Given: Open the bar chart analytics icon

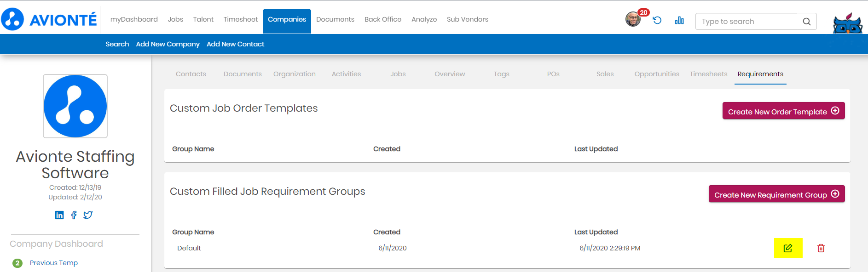Looking at the screenshot, I should tap(679, 20).
